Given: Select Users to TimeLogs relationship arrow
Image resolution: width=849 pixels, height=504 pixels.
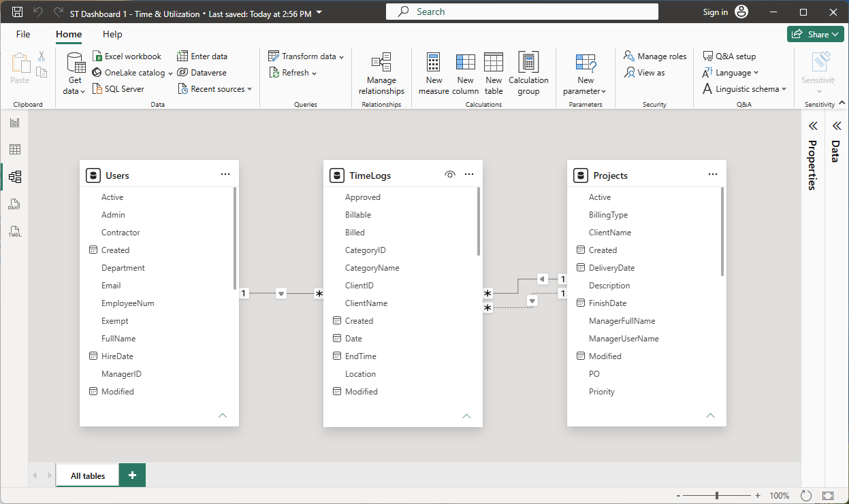Looking at the screenshot, I should [x=281, y=293].
